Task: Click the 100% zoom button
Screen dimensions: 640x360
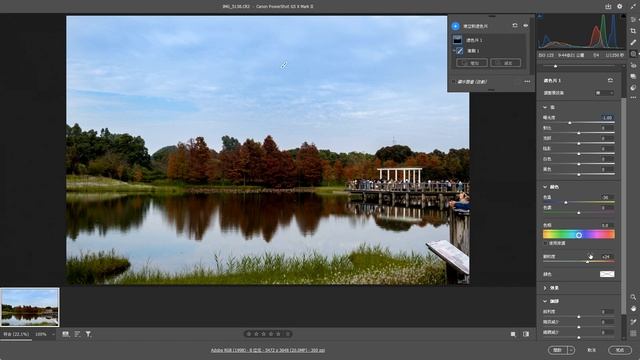Action: (x=41, y=334)
